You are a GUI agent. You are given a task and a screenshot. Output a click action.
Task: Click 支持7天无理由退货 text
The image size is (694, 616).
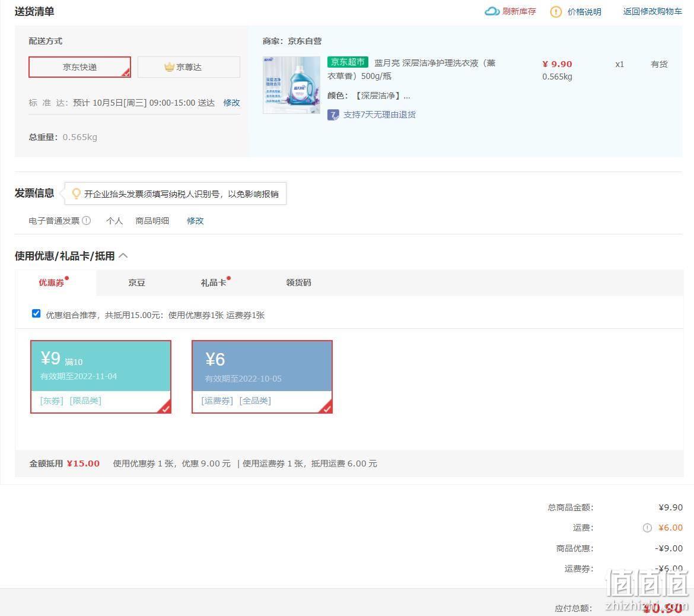[x=380, y=115]
